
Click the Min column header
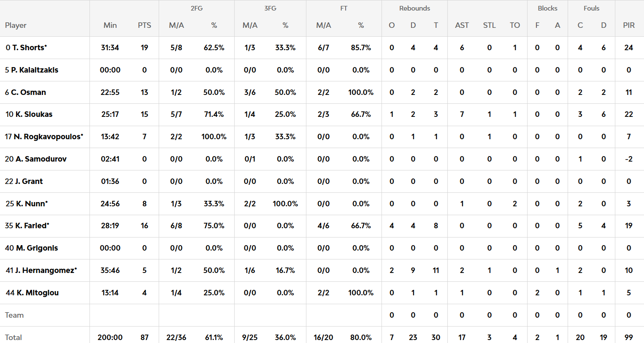tap(110, 25)
